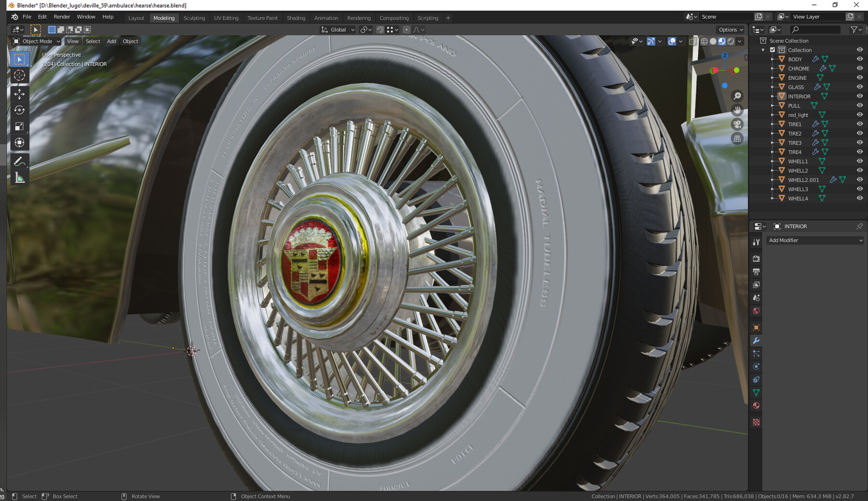Open the Add Modifier dropdown

[x=815, y=240]
